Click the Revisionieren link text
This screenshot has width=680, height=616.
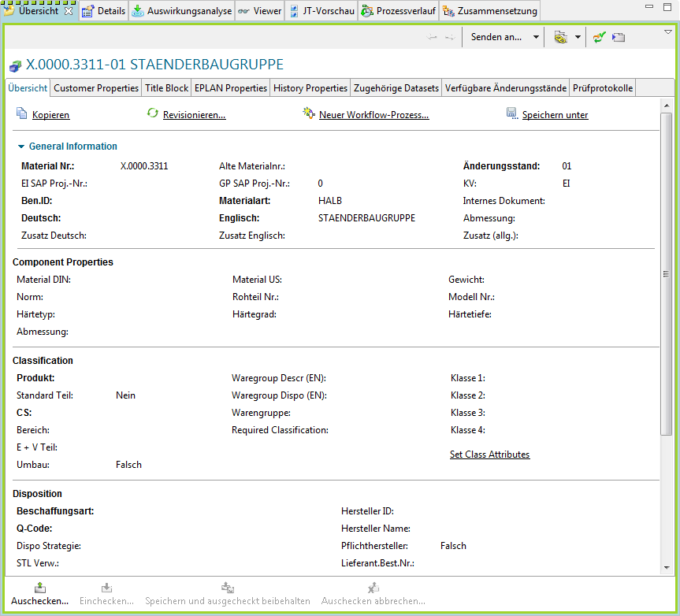point(194,115)
